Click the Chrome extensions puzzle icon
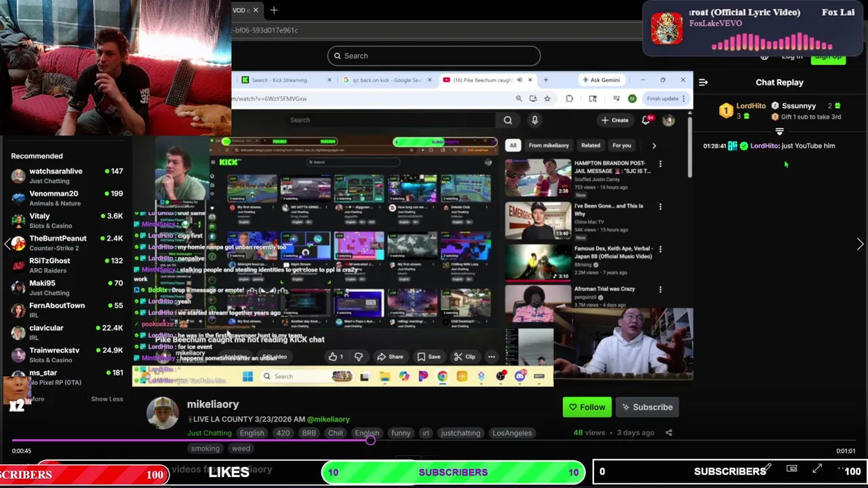 pos(569,98)
